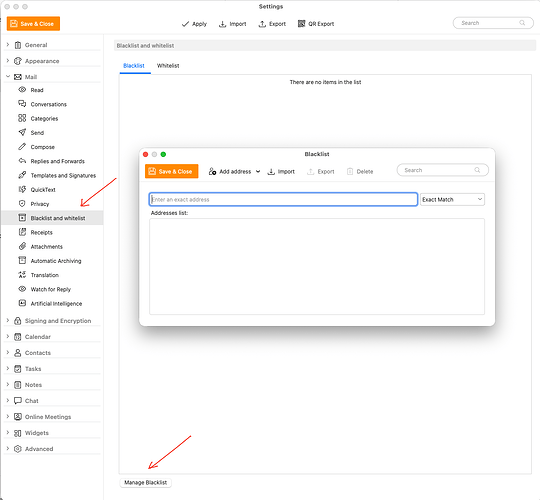This screenshot has height=500, width=540.
Task: Click Save & Close in Blacklist dialog
Action: coord(172,171)
